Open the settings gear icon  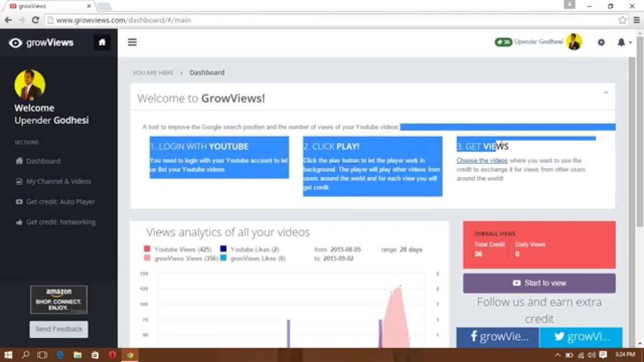point(601,42)
